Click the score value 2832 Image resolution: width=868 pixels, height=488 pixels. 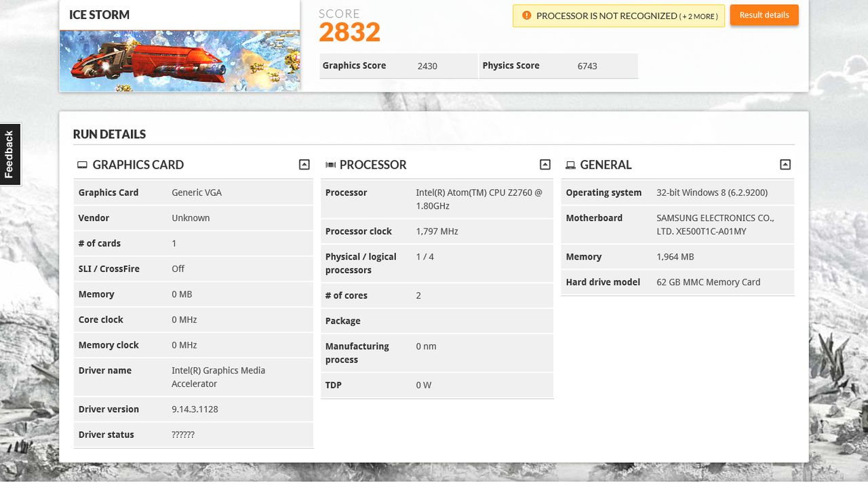click(x=350, y=32)
